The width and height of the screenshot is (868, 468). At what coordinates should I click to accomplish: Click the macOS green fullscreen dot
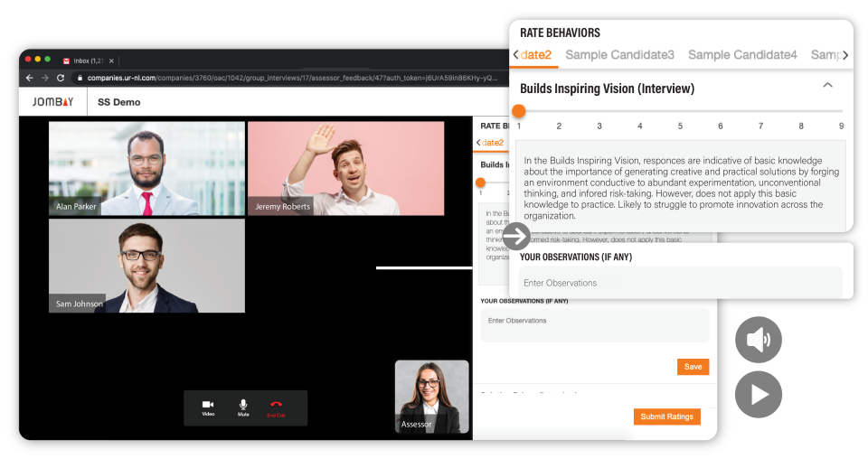[48, 60]
